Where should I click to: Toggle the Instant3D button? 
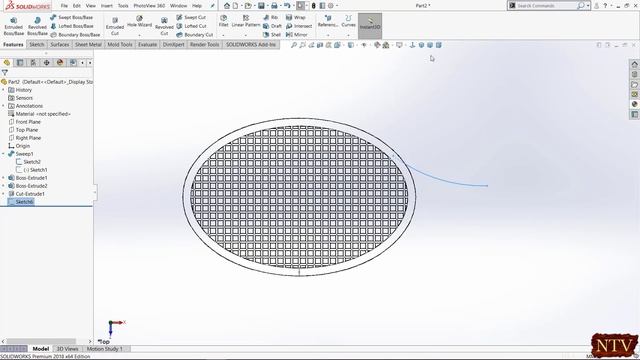tap(370, 26)
